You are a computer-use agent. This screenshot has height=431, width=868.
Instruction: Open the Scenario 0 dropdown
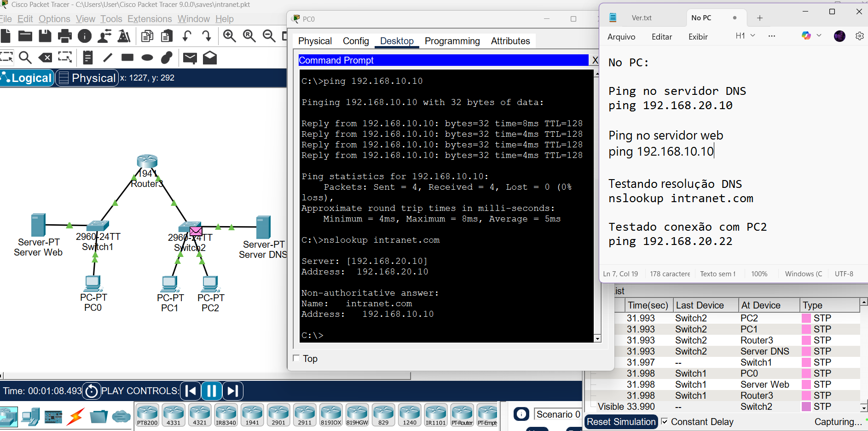pos(558,414)
